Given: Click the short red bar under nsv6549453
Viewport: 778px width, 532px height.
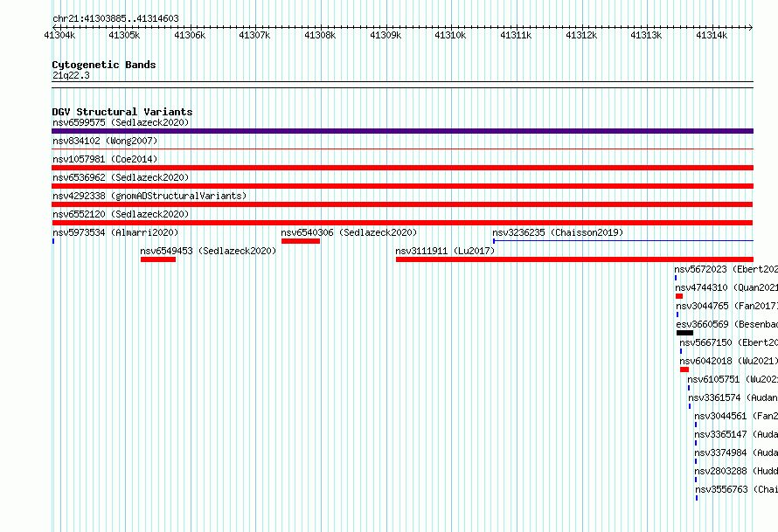Looking at the screenshot, I should point(157,259).
